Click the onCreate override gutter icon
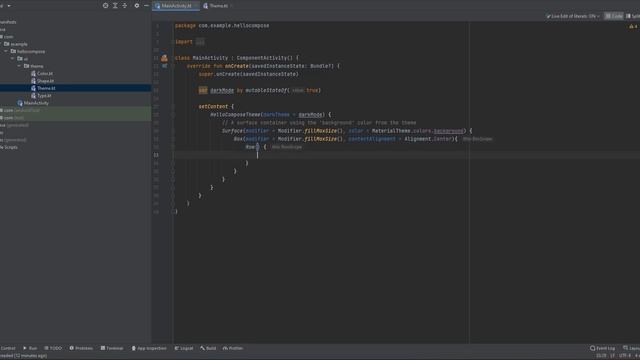 [x=164, y=66]
